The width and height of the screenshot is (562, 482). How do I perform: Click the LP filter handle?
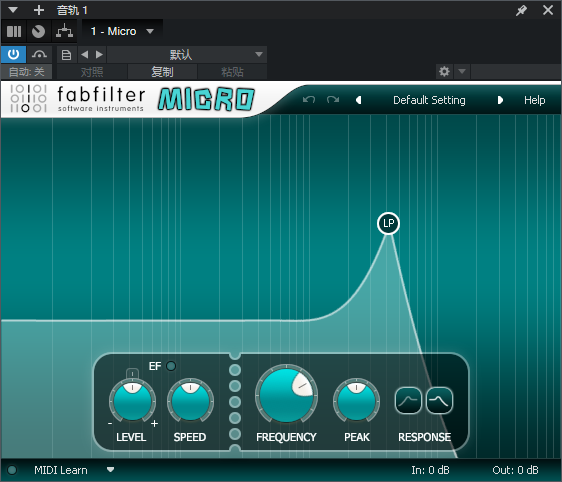point(389,223)
